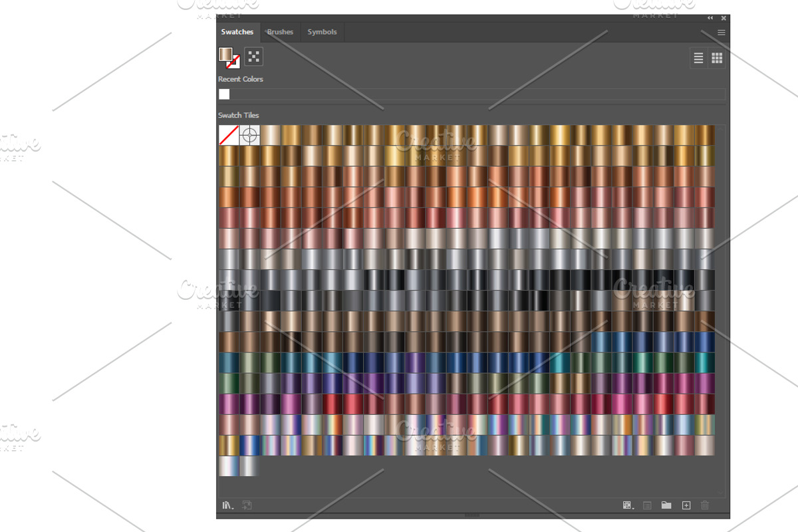Select the gray-white swatch in last row

pos(249,466)
